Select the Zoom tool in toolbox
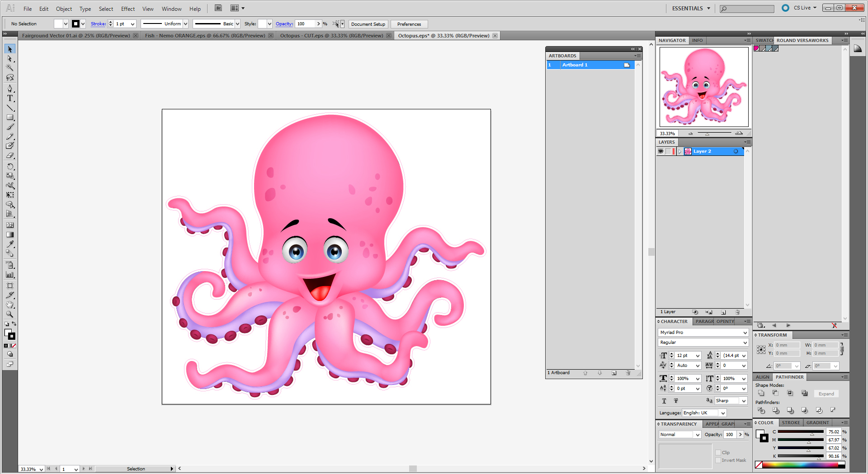This screenshot has height=474, width=868. [x=10, y=314]
